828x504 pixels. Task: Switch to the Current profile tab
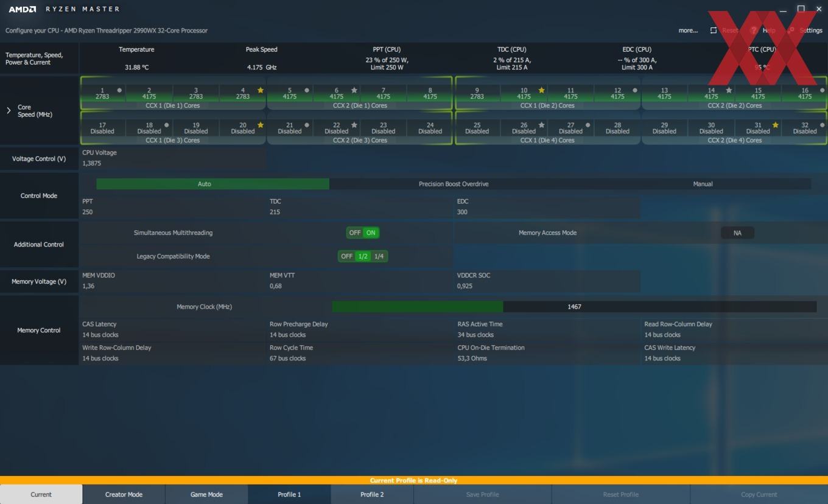pos(41,494)
